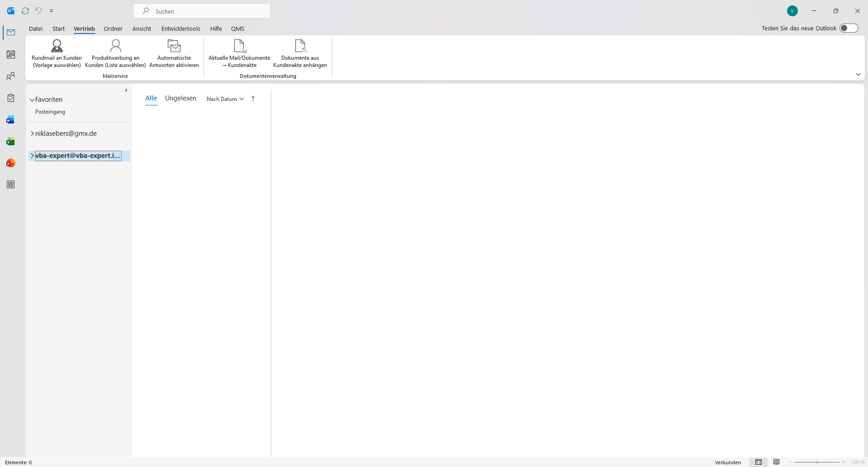Open More Apps grid in sidebar
Viewport: 868px width, 467px height.
pyautogui.click(x=11, y=185)
